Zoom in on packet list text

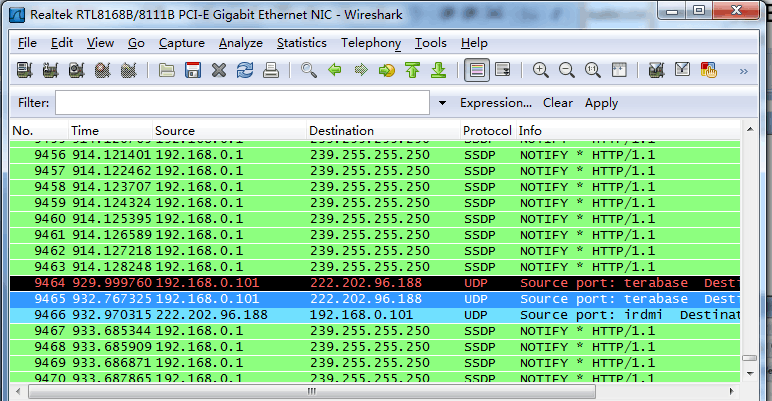click(541, 71)
